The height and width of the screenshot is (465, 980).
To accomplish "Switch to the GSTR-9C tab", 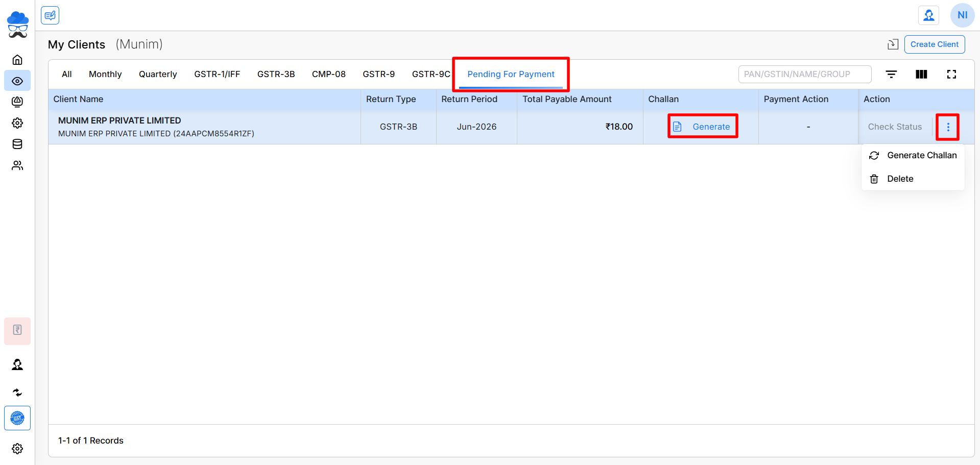I will coord(431,74).
